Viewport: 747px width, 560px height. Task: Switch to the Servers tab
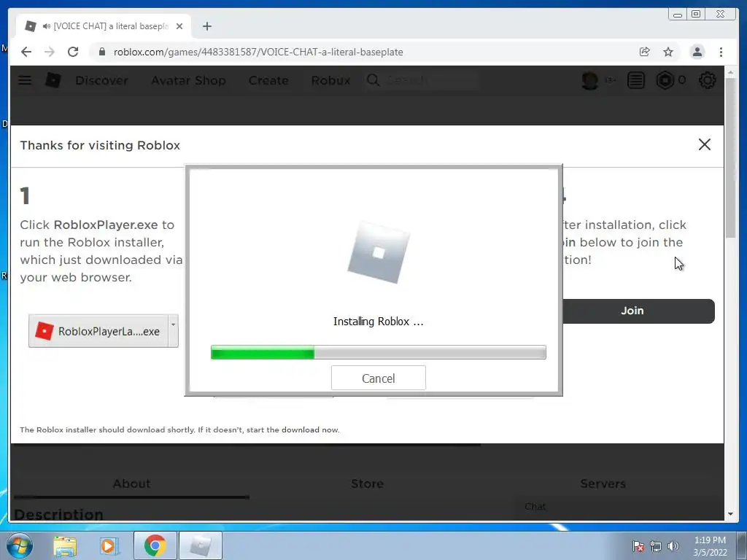click(x=603, y=483)
